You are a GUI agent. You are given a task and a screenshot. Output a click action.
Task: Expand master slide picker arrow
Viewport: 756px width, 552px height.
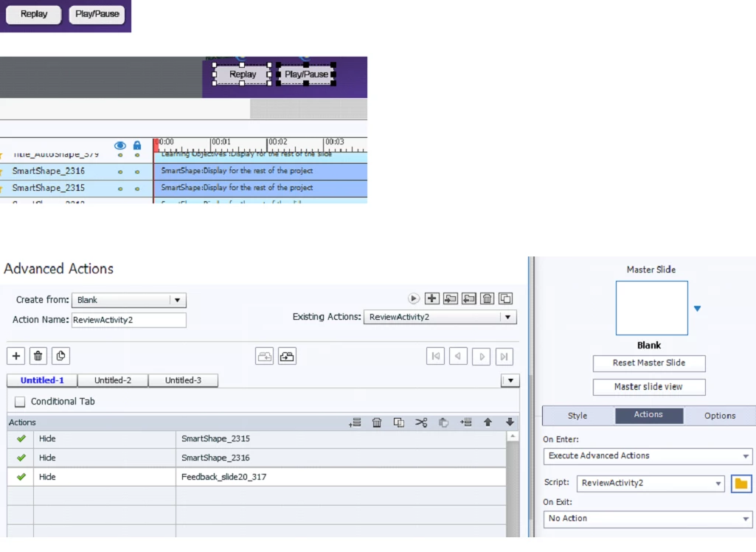click(x=697, y=308)
